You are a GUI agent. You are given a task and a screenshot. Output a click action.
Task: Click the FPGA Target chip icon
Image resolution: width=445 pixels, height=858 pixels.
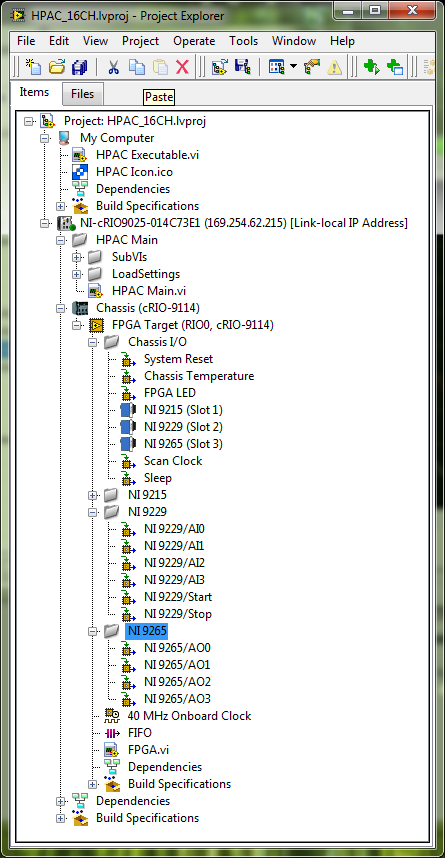[x=96, y=326]
